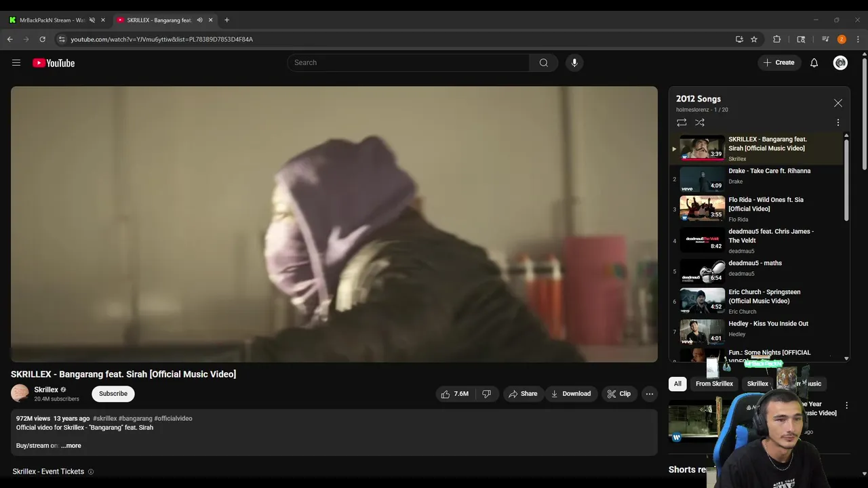Bookmark this page with the star
This screenshot has width=868, height=488.
pyautogui.click(x=754, y=39)
